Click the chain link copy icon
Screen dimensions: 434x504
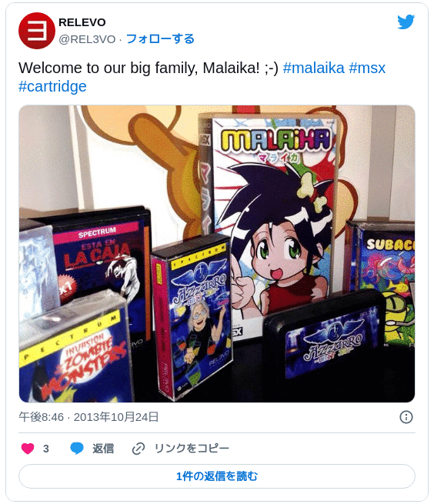tap(139, 449)
